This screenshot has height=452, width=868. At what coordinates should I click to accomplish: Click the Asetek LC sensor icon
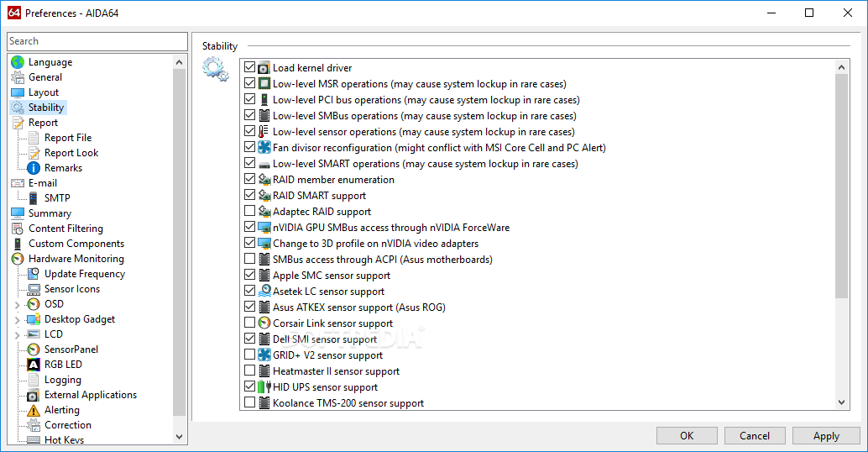[x=264, y=291]
